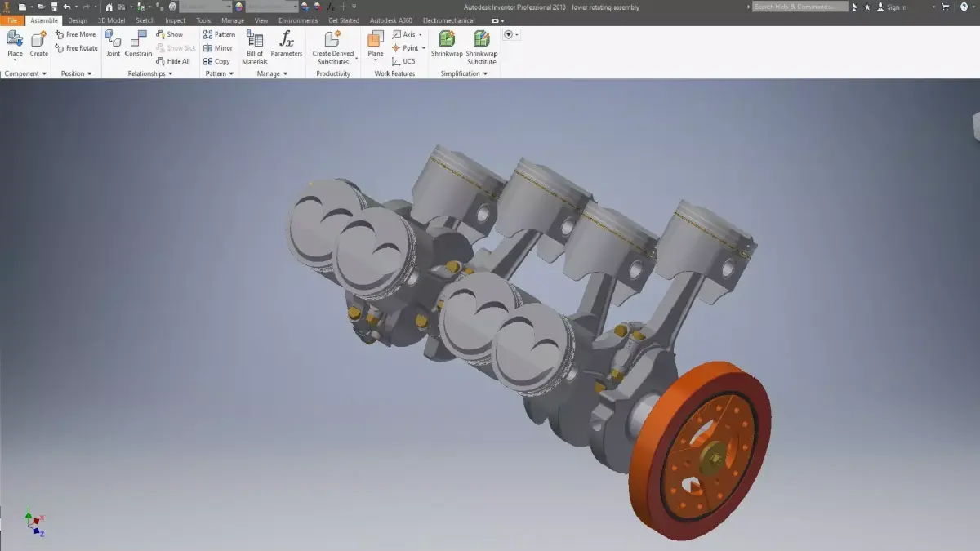Image resolution: width=980 pixels, height=551 pixels.
Task: Click the favorites star icon
Action: (867, 7)
